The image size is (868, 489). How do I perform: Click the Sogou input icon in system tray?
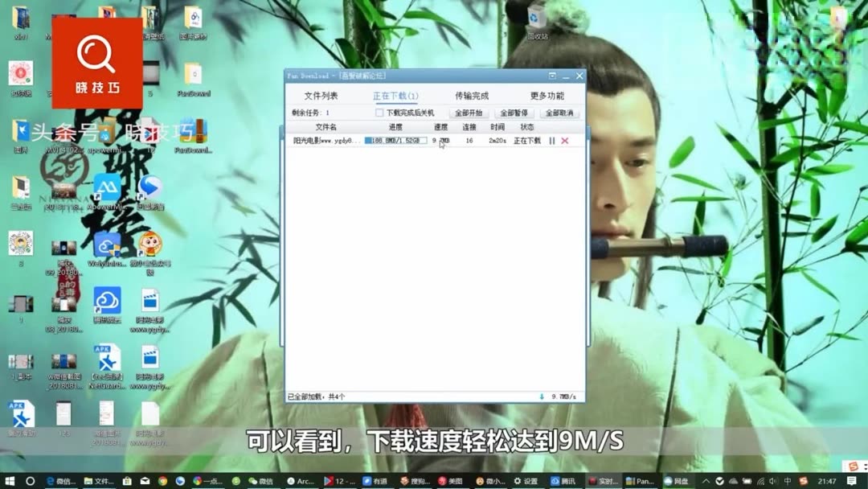tap(804, 481)
